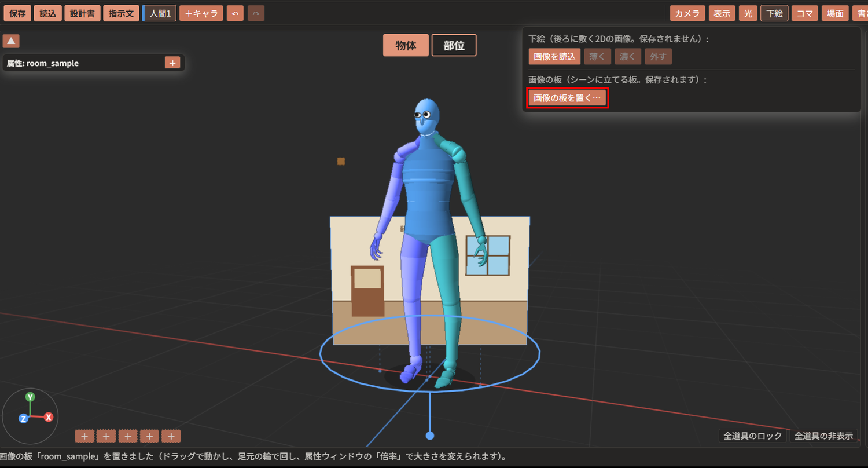Click the 画像を読込 button
This screenshot has width=868, height=468.
554,56
